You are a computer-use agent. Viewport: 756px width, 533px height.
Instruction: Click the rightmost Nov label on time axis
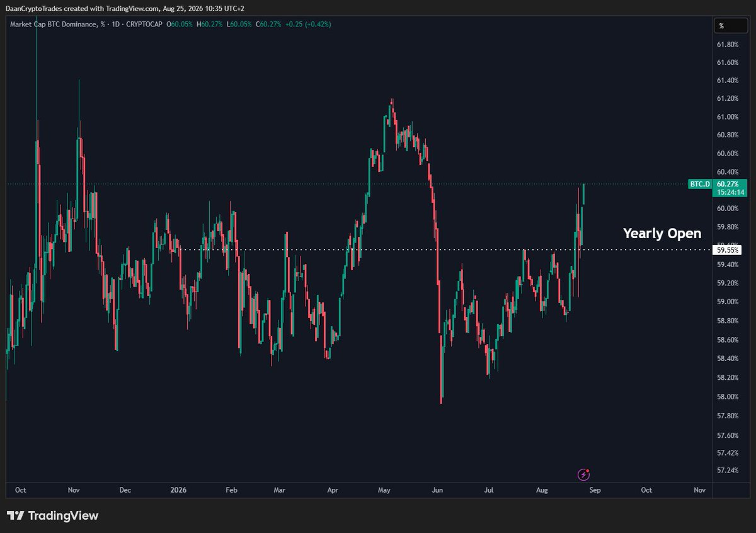(x=699, y=490)
